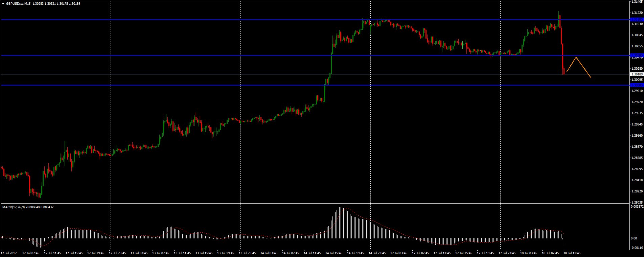Screen dimensions: 644x257
Task: Click the MACD scale value 0.00
Action: [x=634, y=238]
